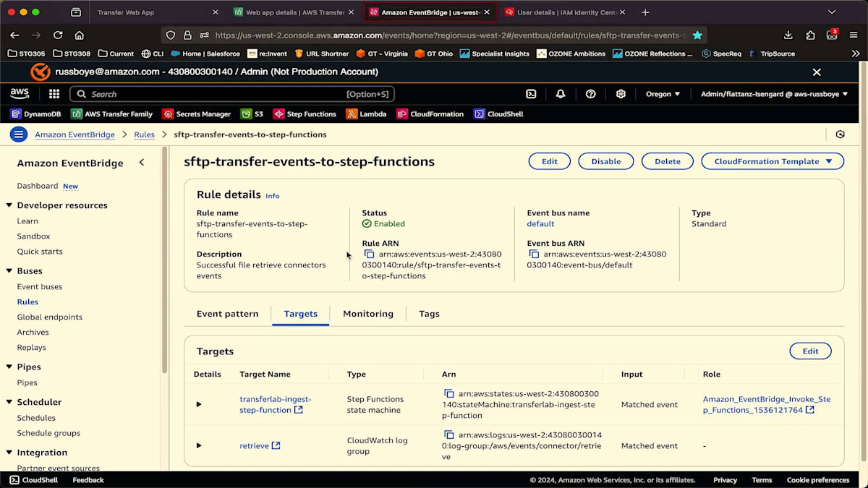This screenshot has height=488, width=868.
Task: Collapse the Integration section
Action: [x=9, y=453]
